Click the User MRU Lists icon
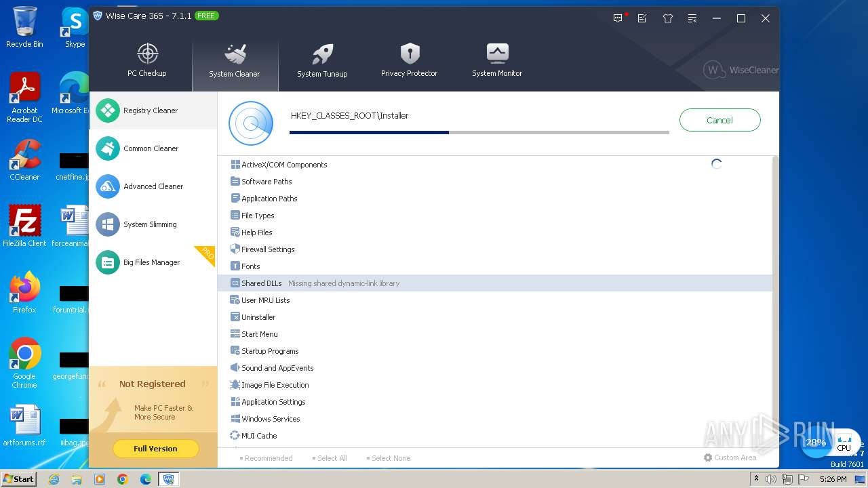This screenshot has height=488, width=868. click(235, 300)
